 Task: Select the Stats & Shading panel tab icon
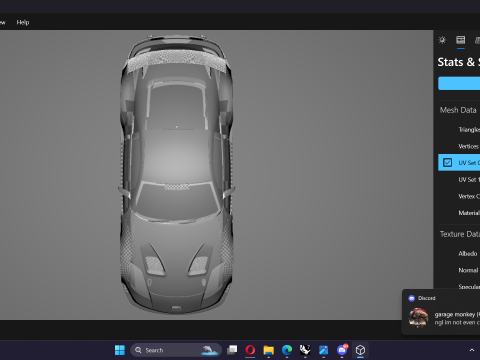point(461,40)
